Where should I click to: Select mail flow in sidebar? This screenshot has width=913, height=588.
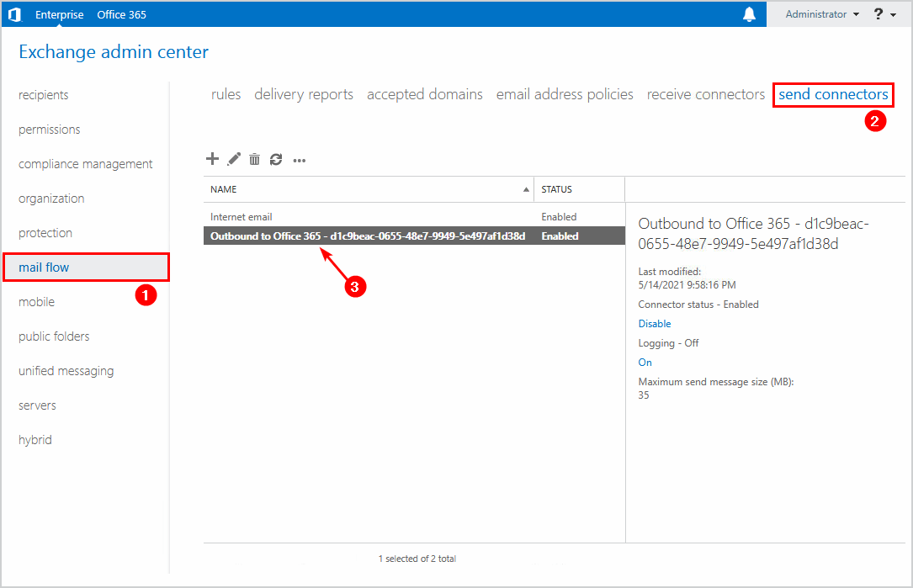coord(86,268)
